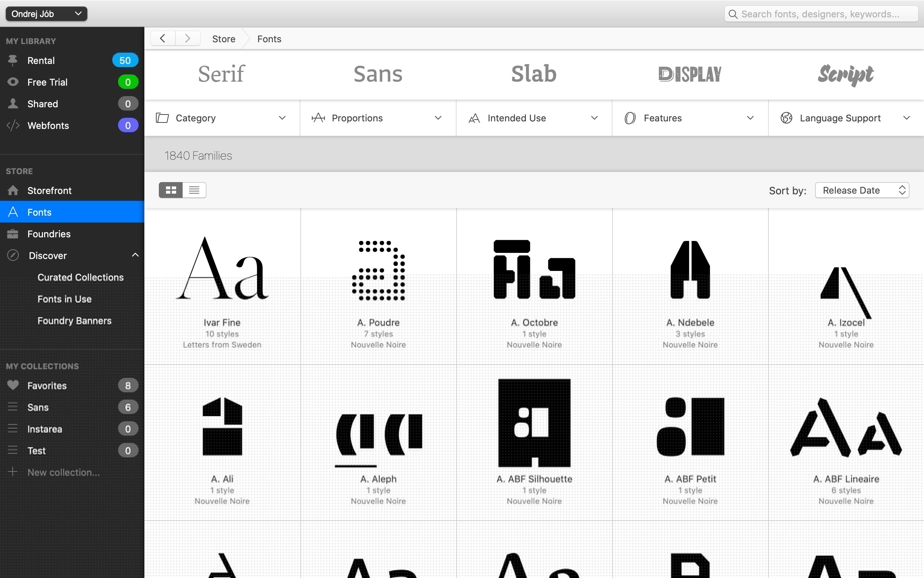Viewport: 924px width, 578px height.
Task: Select the Display category tab
Action: point(690,74)
